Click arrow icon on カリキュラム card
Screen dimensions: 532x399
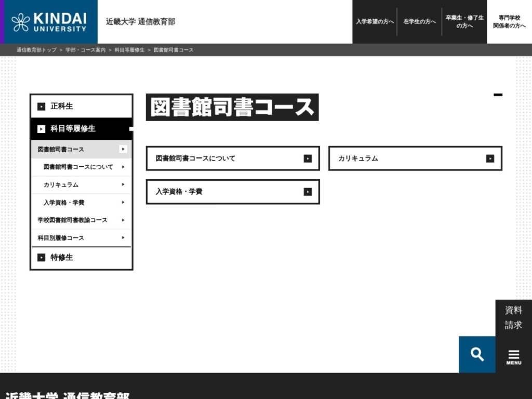click(x=490, y=158)
